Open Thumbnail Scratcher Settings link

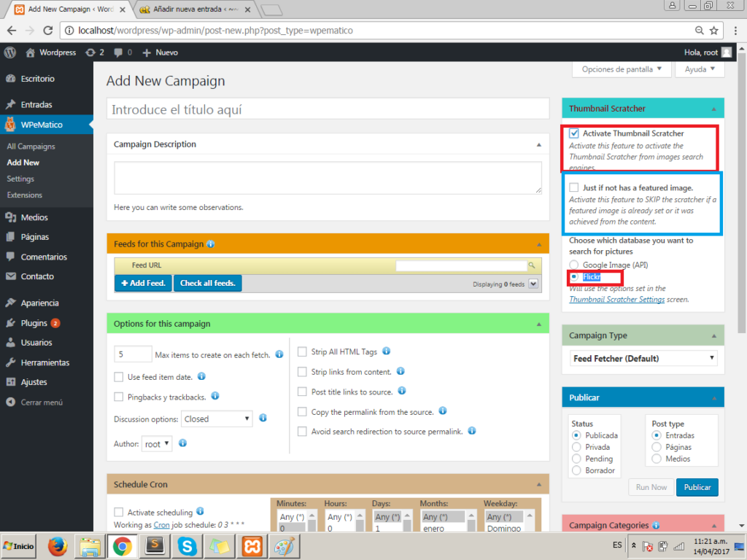pyautogui.click(x=617, y=300)
